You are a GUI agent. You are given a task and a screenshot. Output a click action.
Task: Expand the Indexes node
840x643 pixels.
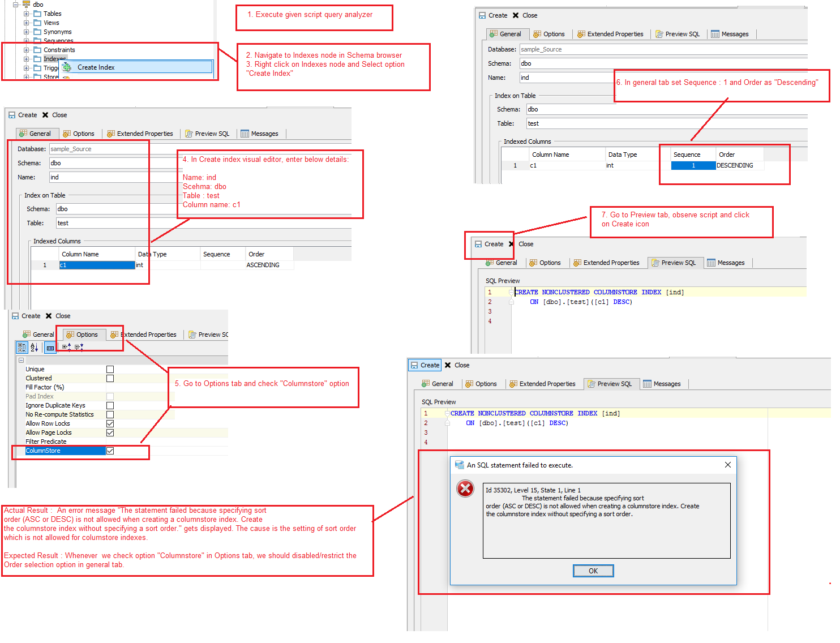[26, 59]
